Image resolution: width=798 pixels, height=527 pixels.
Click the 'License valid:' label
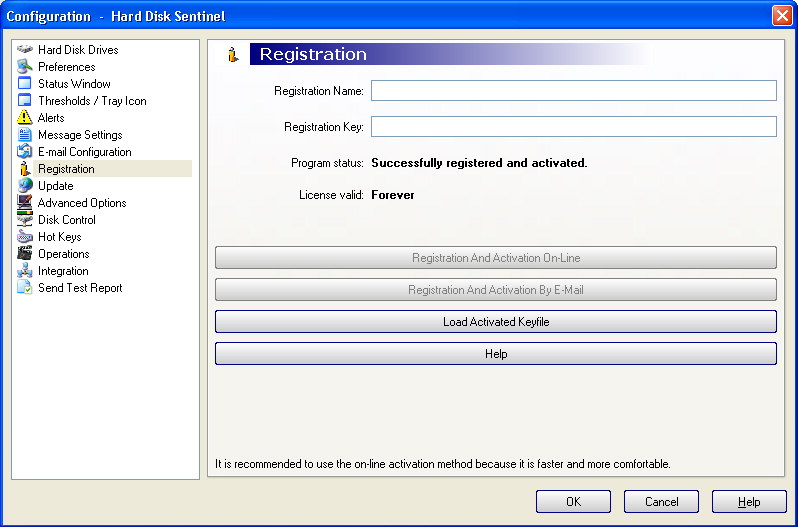tap(331, 195)
